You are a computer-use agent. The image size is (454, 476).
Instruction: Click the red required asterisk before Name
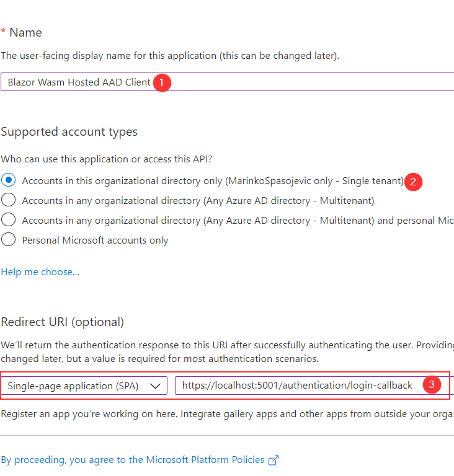coord(3,32)
